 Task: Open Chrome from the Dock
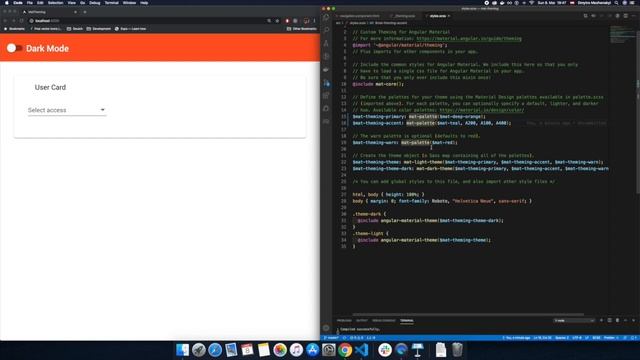pyautogui.click(x=345, y=350)
